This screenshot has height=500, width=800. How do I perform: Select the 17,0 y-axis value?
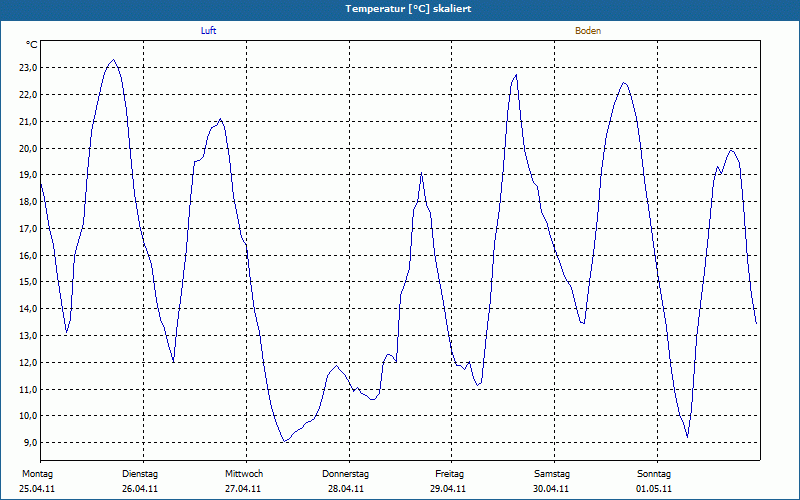coord(28,229)
